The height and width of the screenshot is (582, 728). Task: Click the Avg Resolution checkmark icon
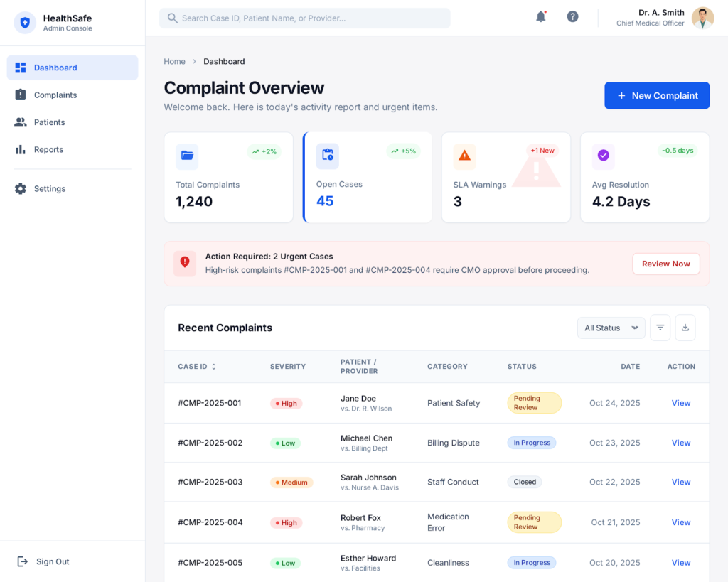[x=603, y=156]
